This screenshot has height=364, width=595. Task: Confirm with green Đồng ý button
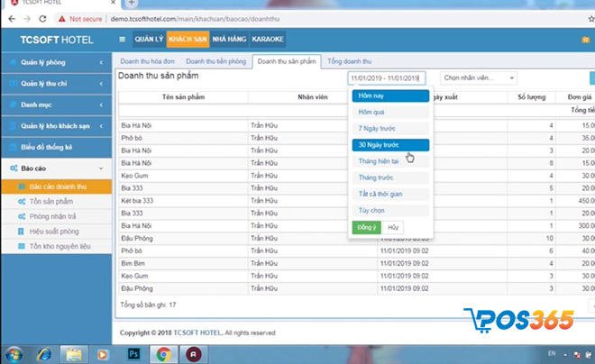pyautogui.click(x=367, y=227)
